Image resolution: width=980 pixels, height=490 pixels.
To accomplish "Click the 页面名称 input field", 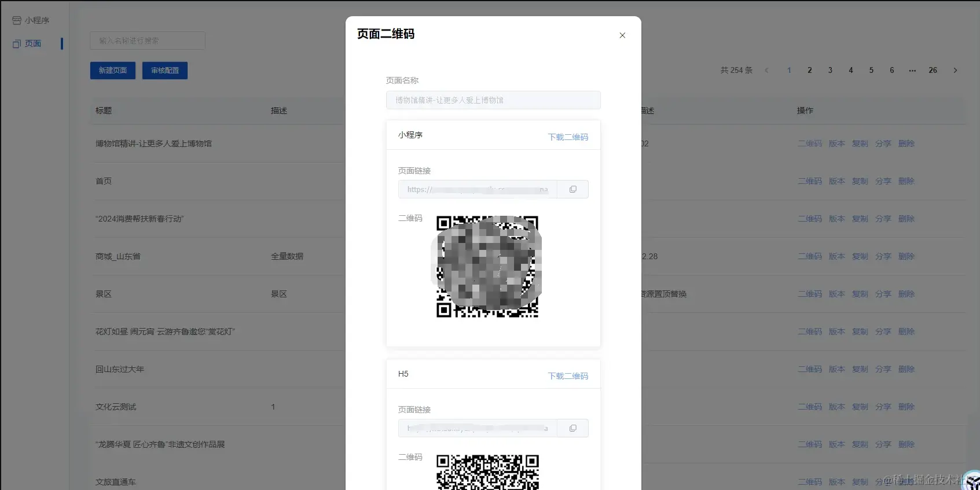I will click(x=493, y=100).
